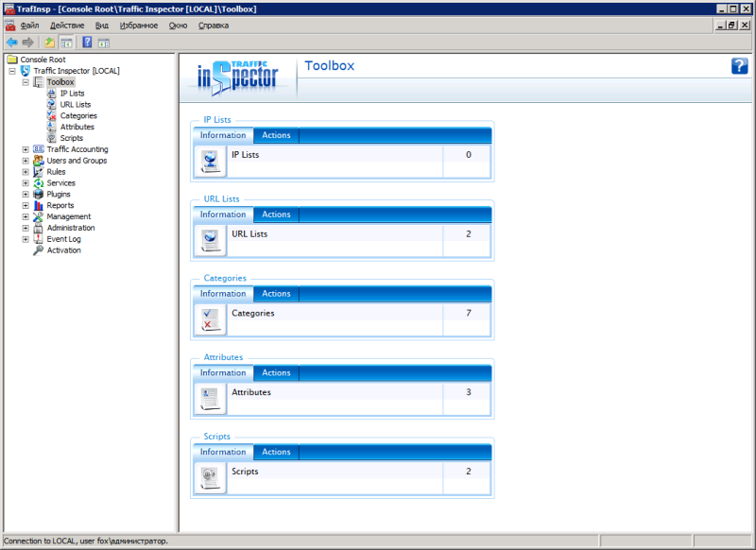Click the Back arrow toolbar button
The height and width of the screenshot is (550, 756).
point(12,43)
